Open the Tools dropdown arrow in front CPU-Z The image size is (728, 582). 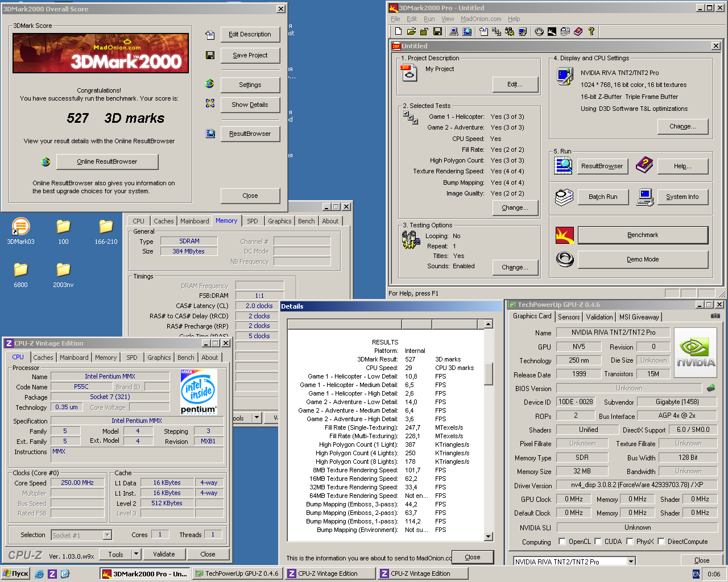coord(136,554)
